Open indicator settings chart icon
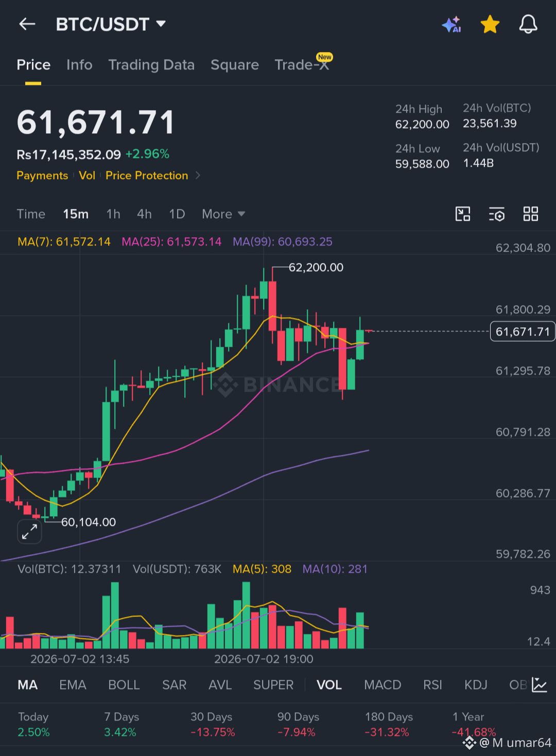Viewport: 556px width, 756px height. [x=539, y=685]
